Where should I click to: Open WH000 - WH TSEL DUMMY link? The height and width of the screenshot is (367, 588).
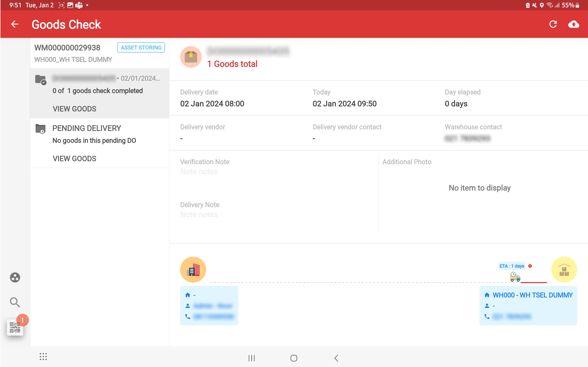coord(532,295)
